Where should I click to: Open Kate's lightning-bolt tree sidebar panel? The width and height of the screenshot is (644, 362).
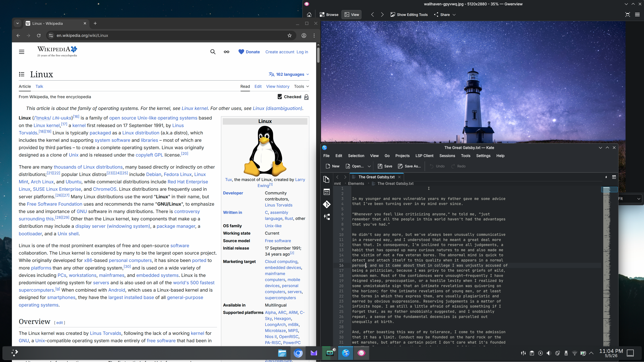point(327,217)
